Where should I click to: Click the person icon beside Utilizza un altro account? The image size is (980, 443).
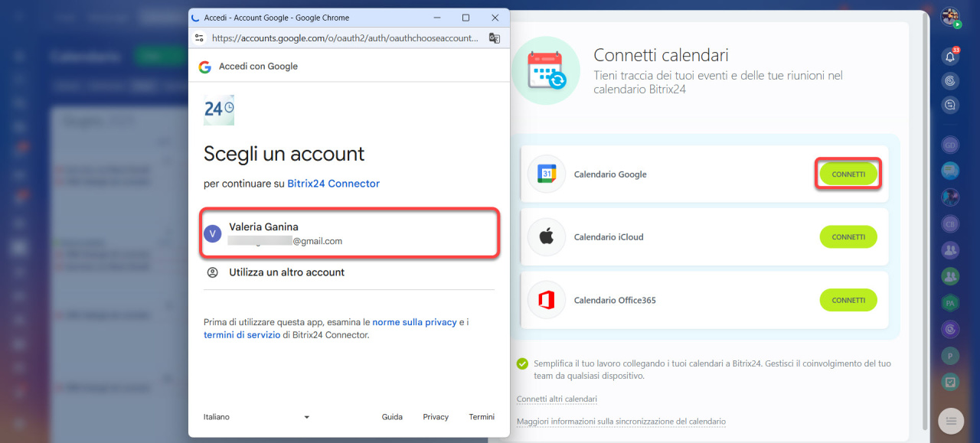pyautogui.click(x=212, y=272)
